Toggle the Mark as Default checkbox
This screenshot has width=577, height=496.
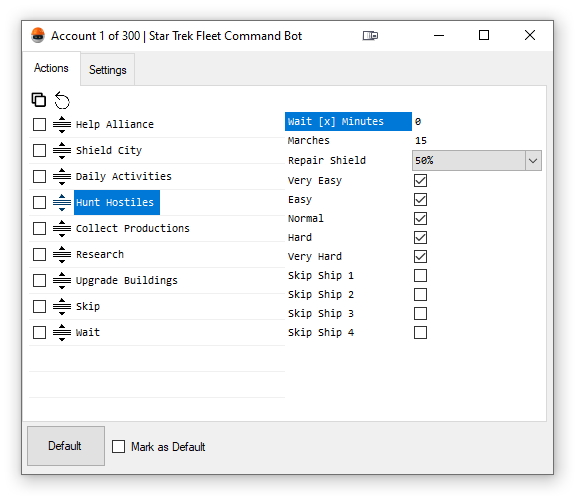coord(118,447)
